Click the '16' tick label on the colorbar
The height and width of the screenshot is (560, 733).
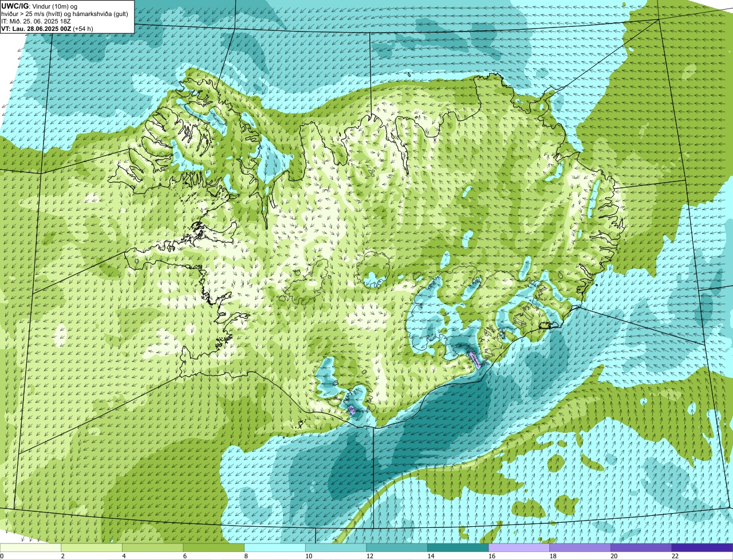click(x=492, y=556)
